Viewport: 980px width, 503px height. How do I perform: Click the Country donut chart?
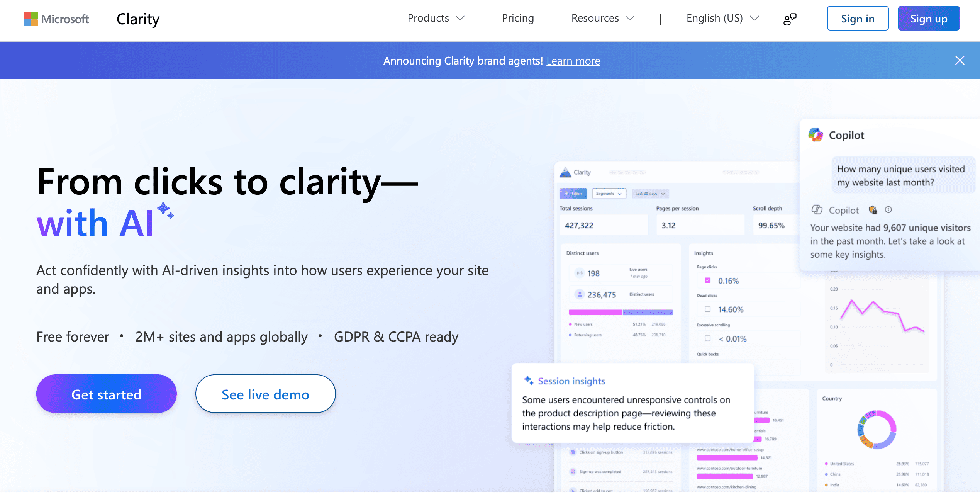coord(877,429)
